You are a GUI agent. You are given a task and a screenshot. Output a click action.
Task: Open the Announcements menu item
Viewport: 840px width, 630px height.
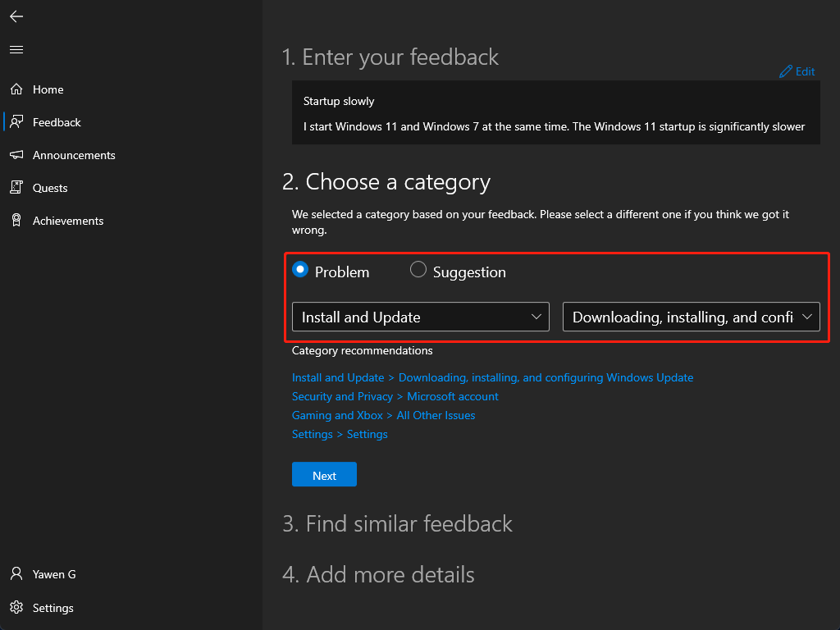[x=74, y=155]
